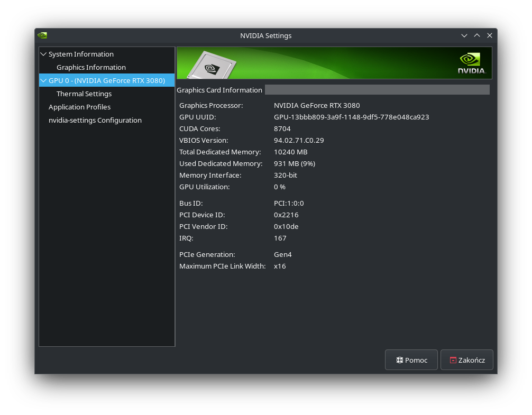This screenshot has width=532, height=415.
Task: Close the NVIDIA Settings window
Action: (x=490, y=35)
